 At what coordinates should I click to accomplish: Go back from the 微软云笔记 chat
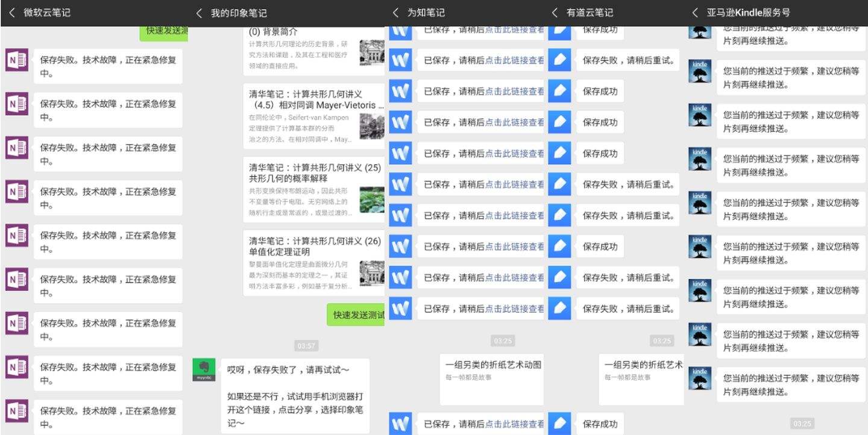(12, 13)
